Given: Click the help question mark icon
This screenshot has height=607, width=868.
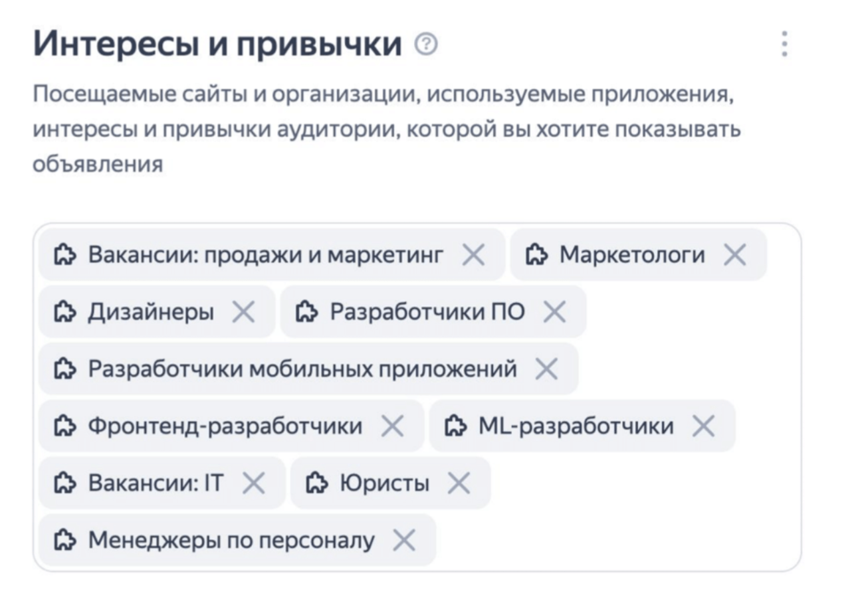Looking at the screenshot, I should pos(426,44).
